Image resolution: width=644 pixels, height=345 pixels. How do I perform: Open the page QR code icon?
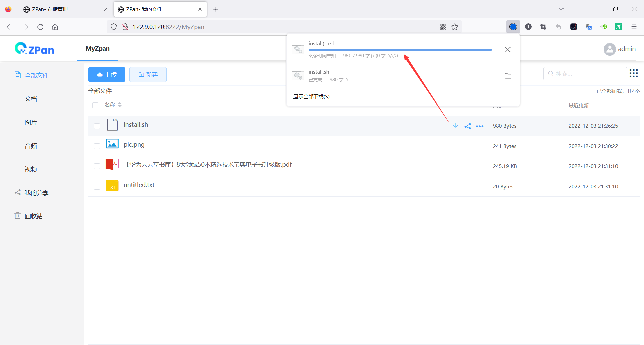click(x=443, y=27)
